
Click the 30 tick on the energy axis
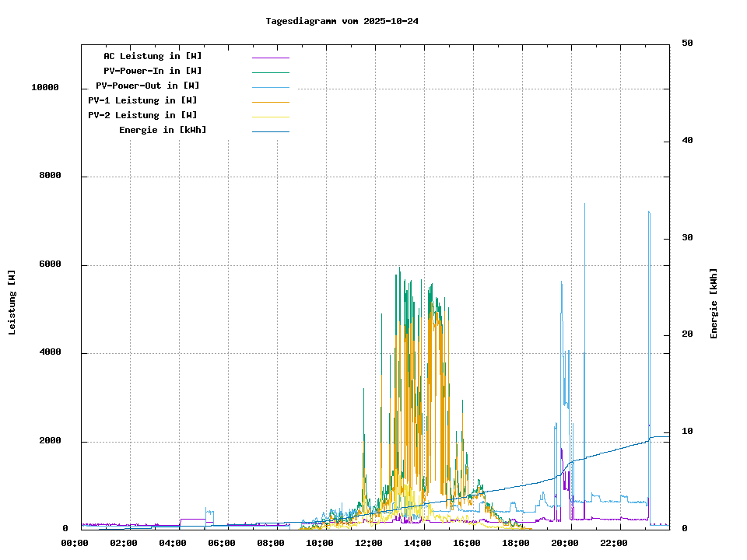[687, 238]
